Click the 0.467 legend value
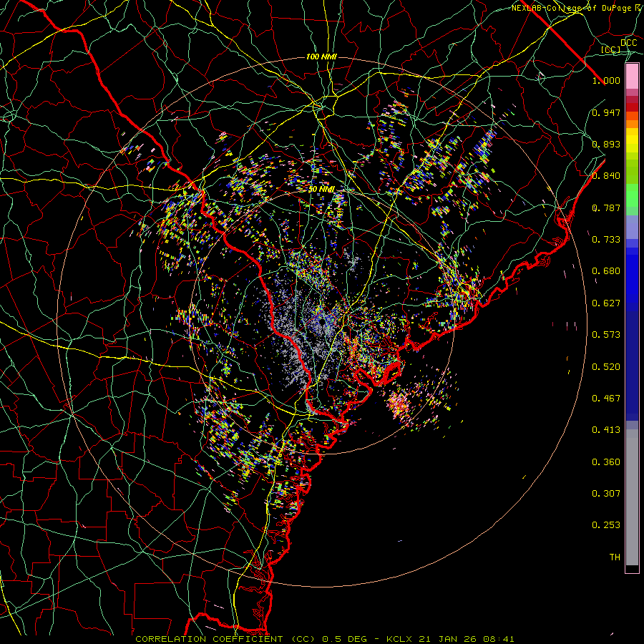644x644 pixels. tap(606, 399)
